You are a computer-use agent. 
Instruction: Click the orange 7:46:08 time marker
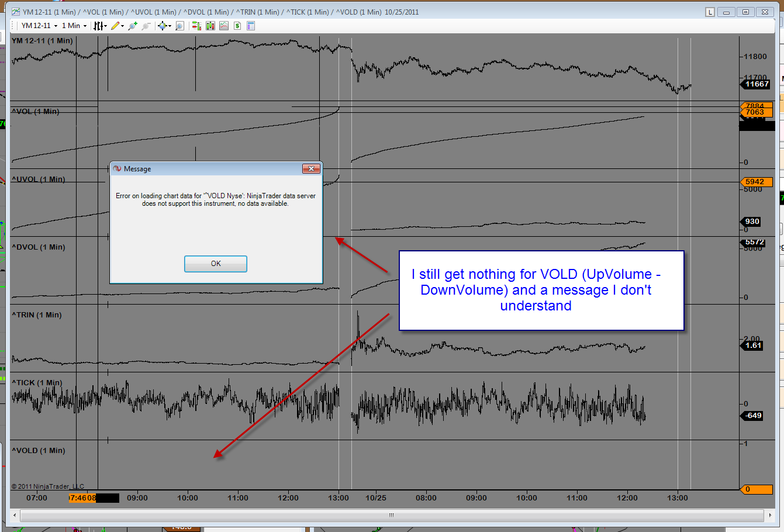pyautogui.click(x=82, y=498)
